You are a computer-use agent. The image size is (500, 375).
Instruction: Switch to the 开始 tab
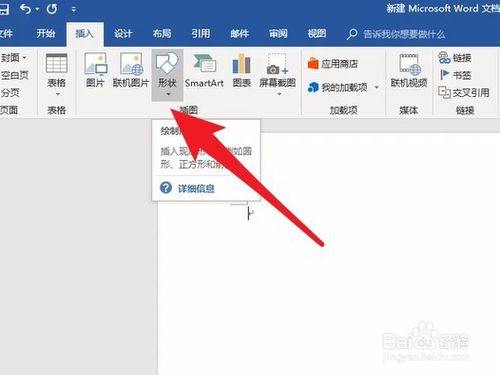click(x=46, y=33)
